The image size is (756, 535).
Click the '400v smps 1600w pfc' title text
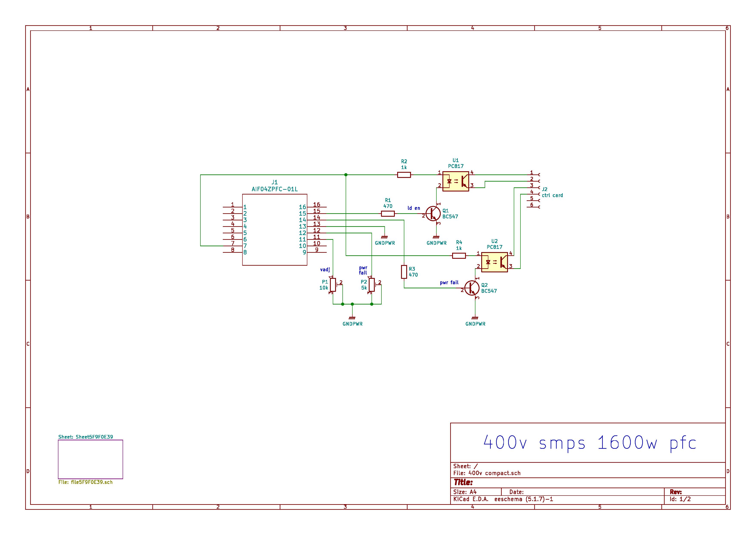[589, 443]
